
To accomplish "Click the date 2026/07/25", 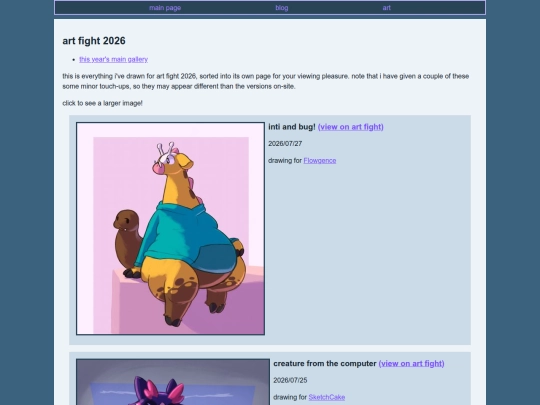I will (290, 380).
